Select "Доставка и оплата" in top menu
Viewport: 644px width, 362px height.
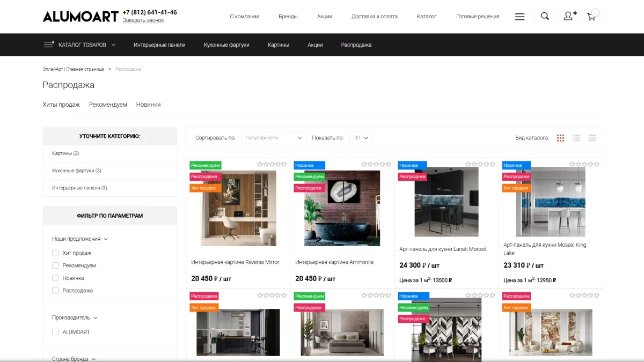(x=375, y=17)
